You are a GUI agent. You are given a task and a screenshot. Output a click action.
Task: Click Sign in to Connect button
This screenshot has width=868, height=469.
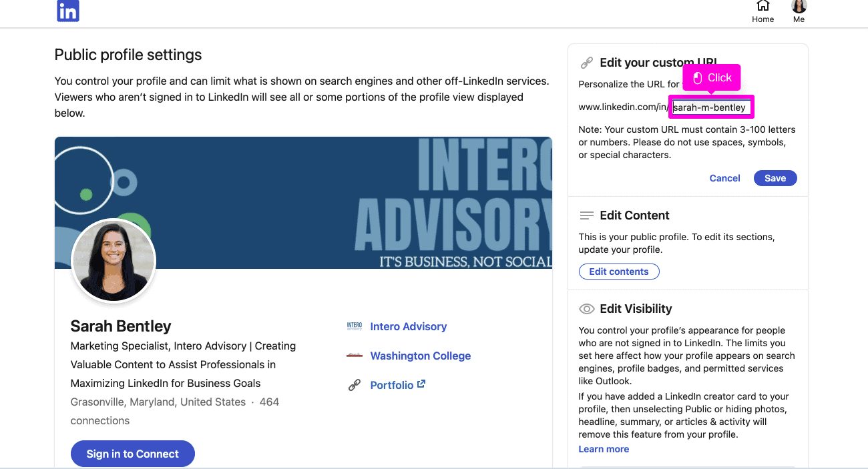(x=133, y=454)
